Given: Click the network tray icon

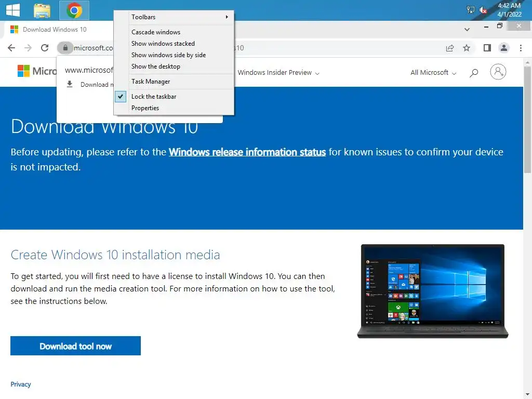Looking at the screenshot, I should (470, 10).
